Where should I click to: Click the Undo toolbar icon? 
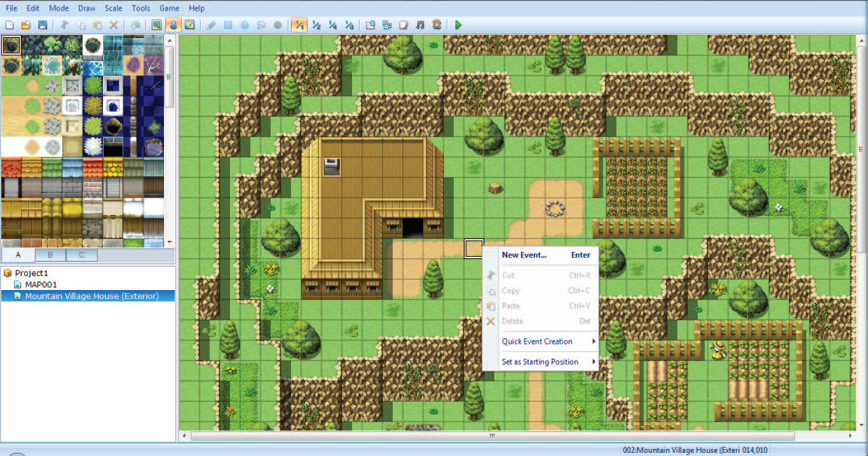(x=135, y=25)
